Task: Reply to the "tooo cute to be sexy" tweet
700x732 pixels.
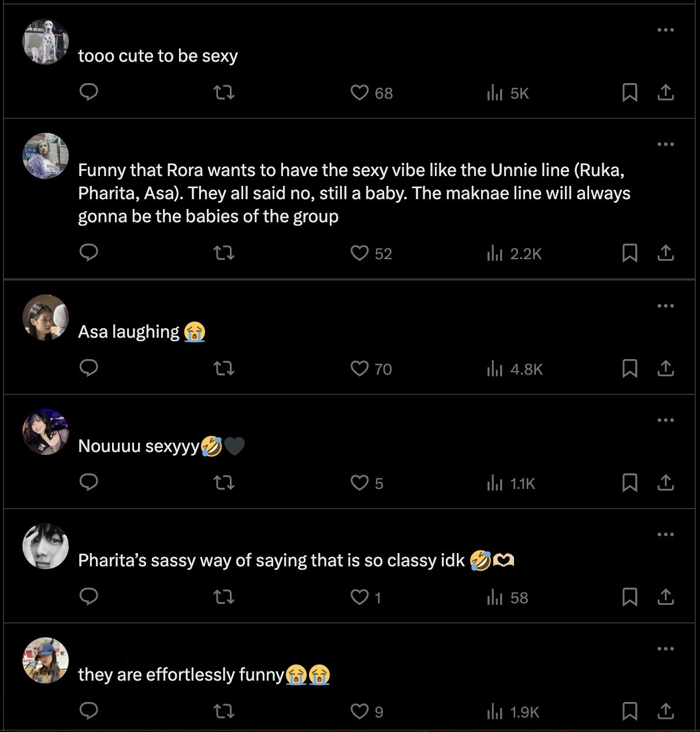Action: [x=89, y=92]
